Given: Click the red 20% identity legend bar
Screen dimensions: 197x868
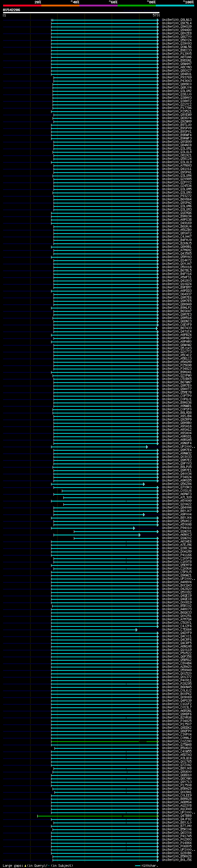Looking at the screenshot, I should point(22,6).
